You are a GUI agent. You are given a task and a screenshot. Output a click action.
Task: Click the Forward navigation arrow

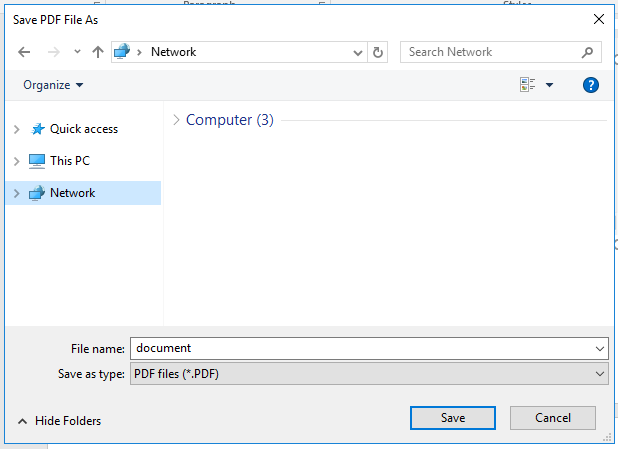coord(51,52)
